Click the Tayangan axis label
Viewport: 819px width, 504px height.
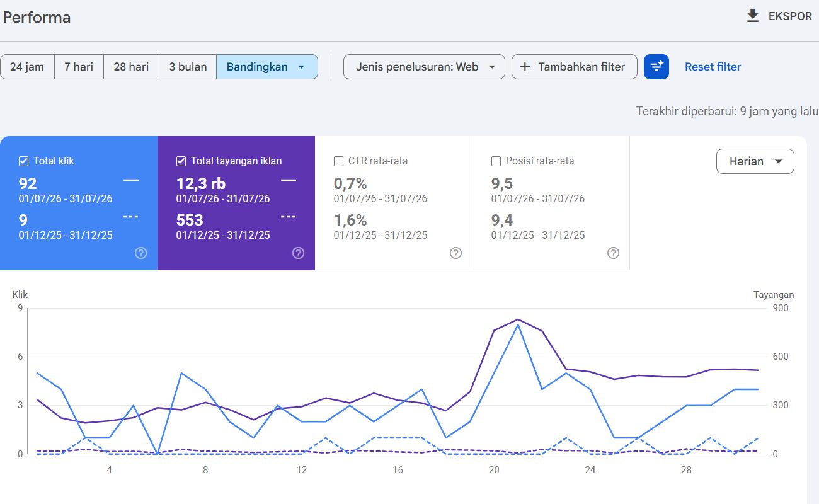point(774,295)
